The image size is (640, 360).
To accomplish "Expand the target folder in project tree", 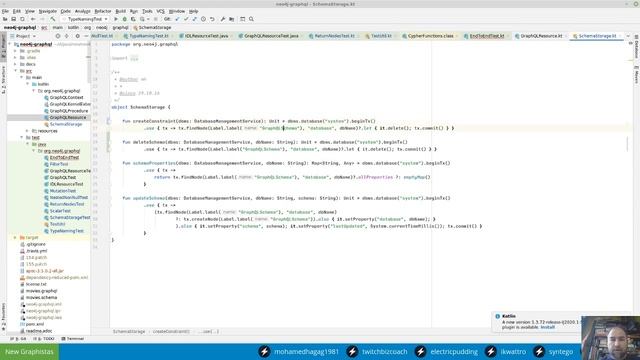I will 16,238.
